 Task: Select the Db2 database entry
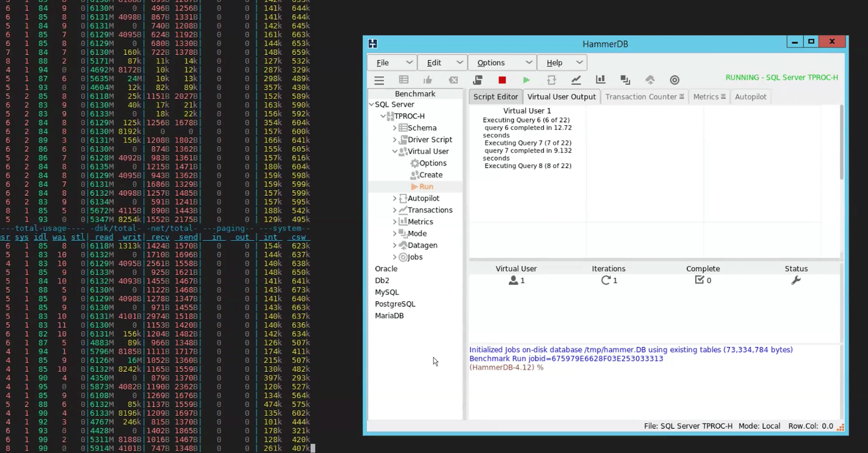click(x=382, y=280)
